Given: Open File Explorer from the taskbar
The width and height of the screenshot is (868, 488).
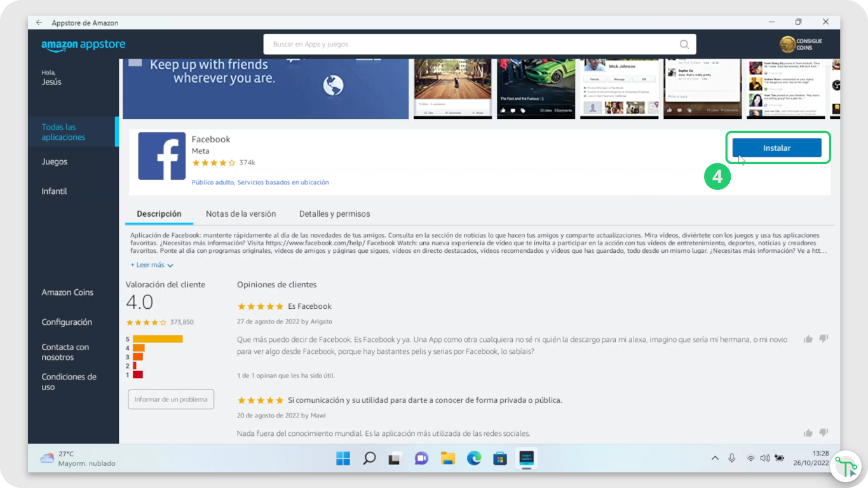Looking at the screenshot, I should [x=448, y=458].
